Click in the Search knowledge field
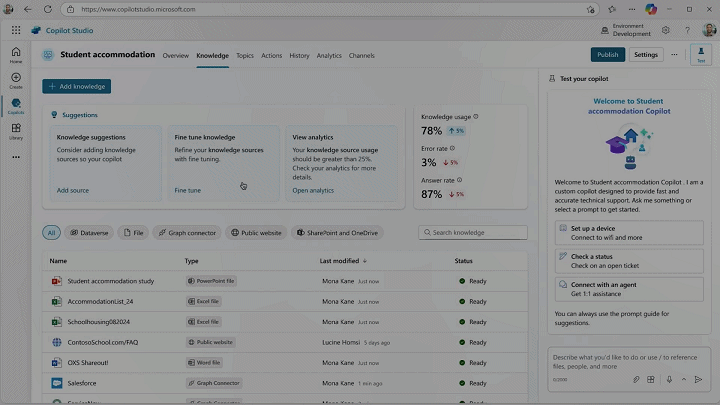 pyautogui.click(x=473, y=233)
